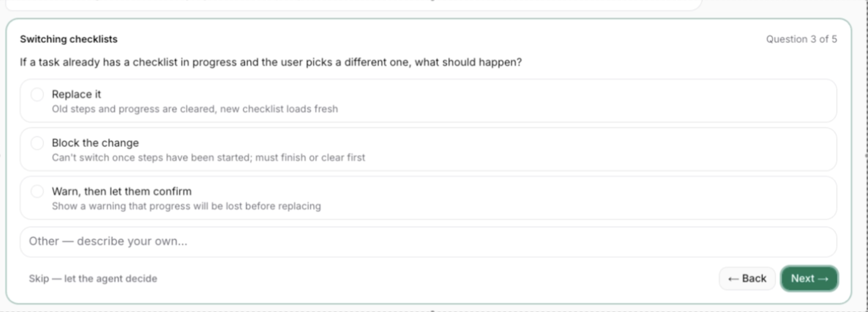This screenshot has width=868, height=312.
Task: Click "Show a warning that progress will be lost" text
Action: [147, 206]
